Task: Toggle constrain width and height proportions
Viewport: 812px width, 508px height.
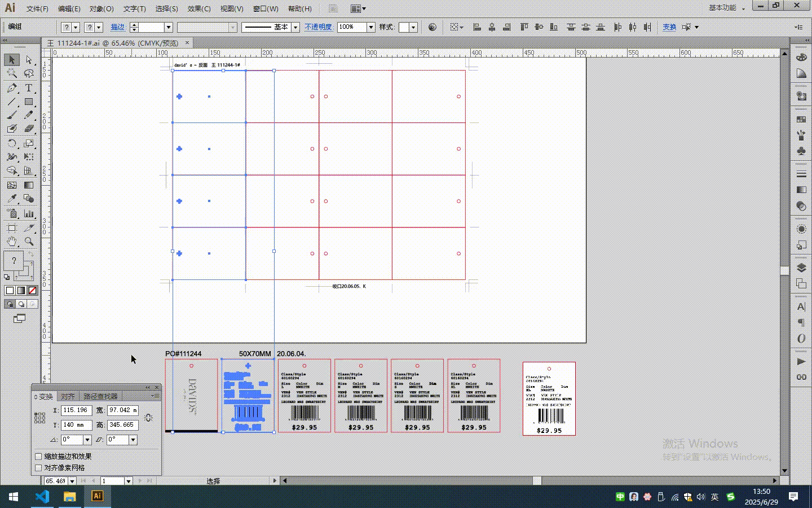Action: (x=148, y=418)
